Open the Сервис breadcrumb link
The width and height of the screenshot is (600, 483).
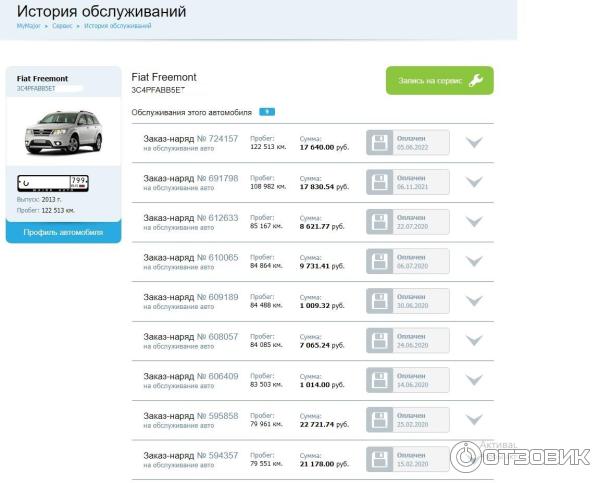[x=62, y=25]
